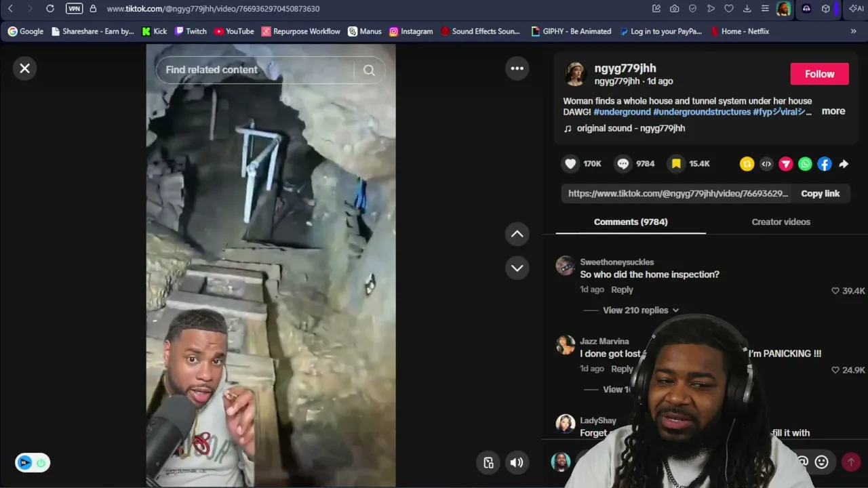Open the #underground hashtag link

click(622, 112)
